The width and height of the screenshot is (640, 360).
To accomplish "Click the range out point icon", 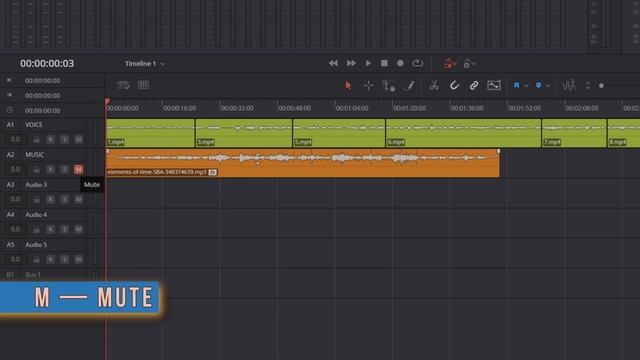I will tap(9, 95).
